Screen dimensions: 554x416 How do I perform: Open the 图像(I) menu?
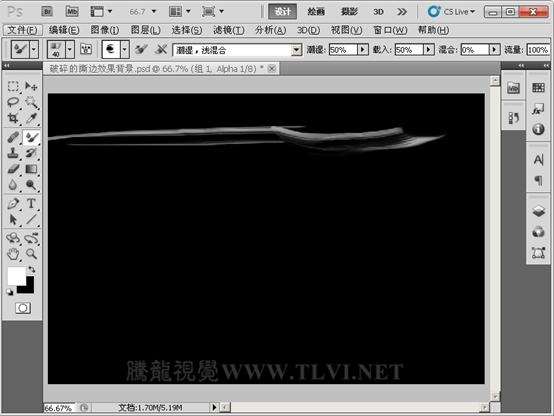(105, 30)
